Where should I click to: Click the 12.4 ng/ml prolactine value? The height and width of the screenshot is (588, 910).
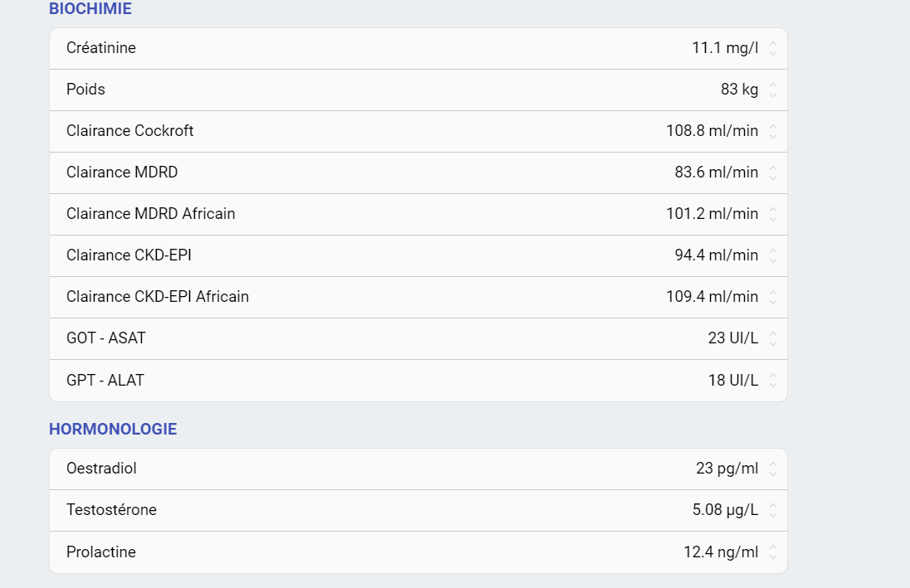tap(720, 552)
